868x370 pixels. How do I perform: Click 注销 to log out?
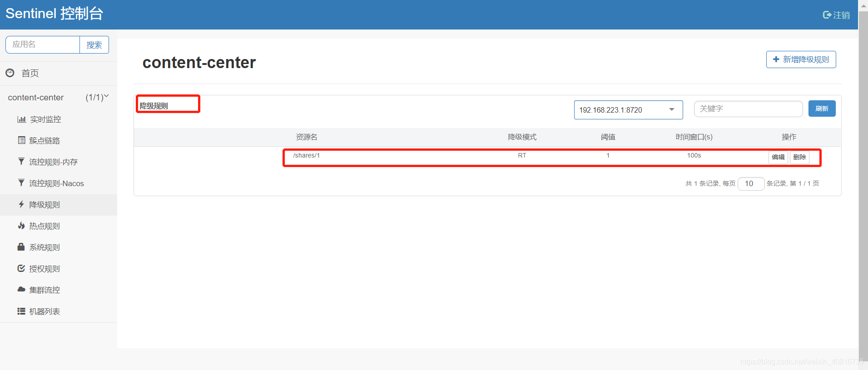(x=841, y=15)
